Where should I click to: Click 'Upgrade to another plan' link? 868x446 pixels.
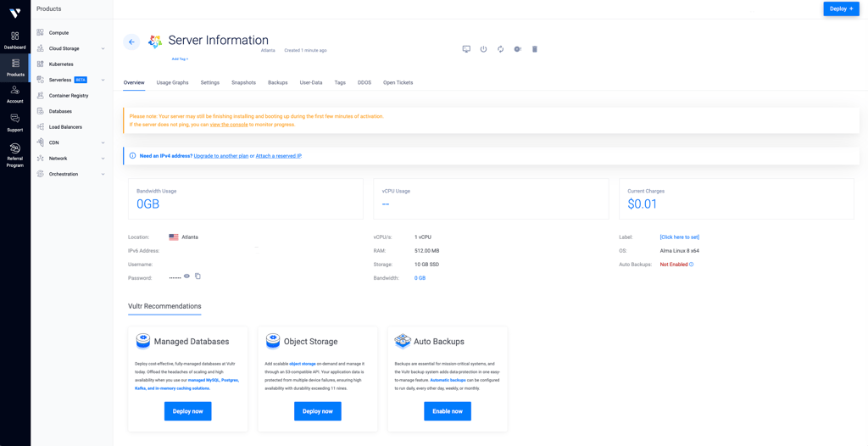[x=221, y=156]
